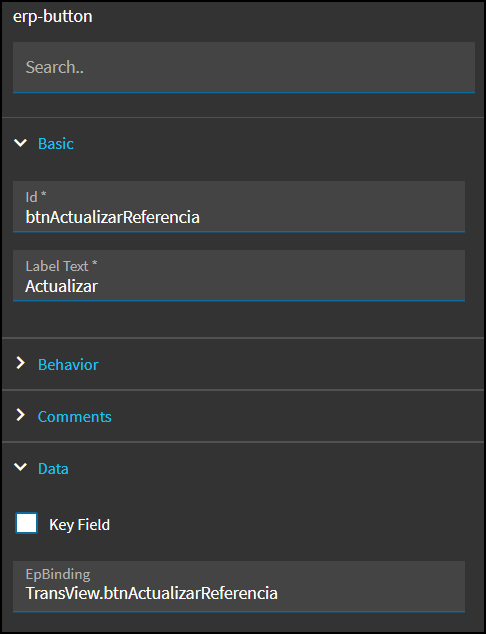
Task: Collapse the Basic section chevron
Action: pyautogui.click(x=20, y=143)
